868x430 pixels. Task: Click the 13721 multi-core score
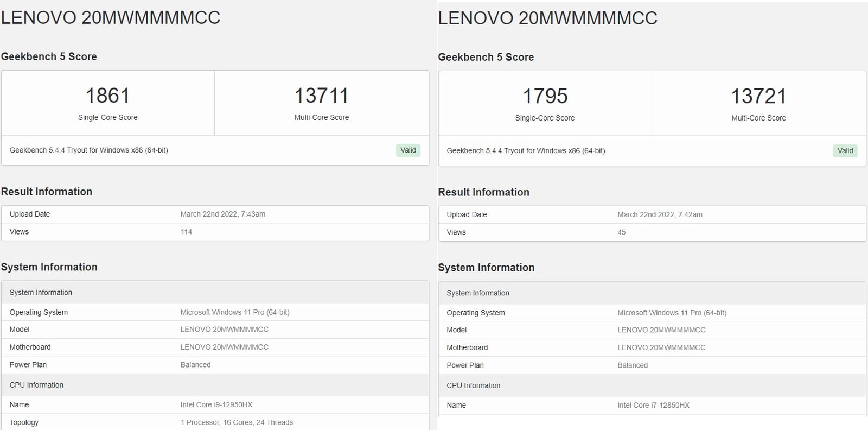tap(758, 97)
